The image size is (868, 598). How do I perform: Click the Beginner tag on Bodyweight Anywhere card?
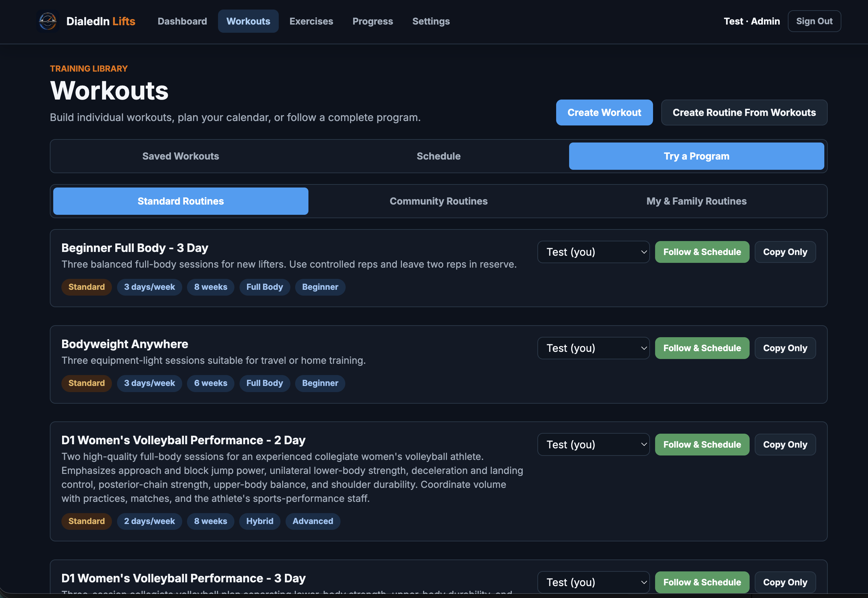(320, 383)
